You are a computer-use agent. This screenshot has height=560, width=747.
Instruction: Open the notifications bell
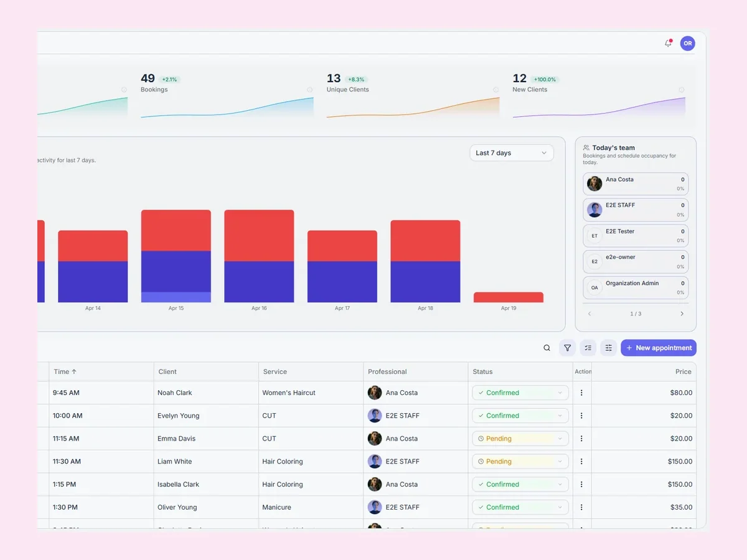668,43
